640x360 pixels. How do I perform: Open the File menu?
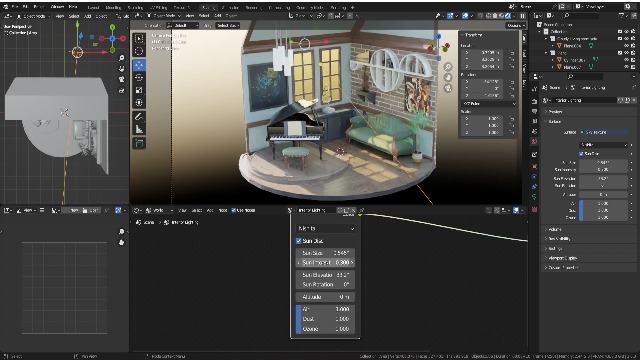15,7
